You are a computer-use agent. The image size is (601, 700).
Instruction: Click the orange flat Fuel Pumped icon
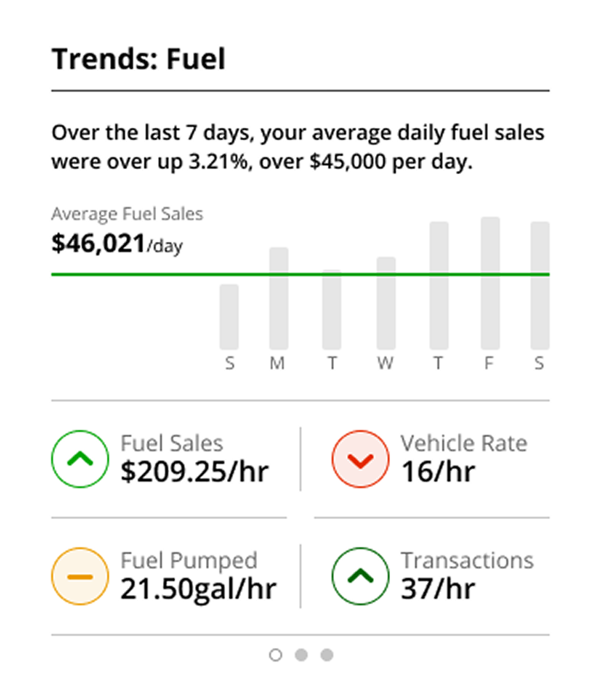click(x=79, y=576)
